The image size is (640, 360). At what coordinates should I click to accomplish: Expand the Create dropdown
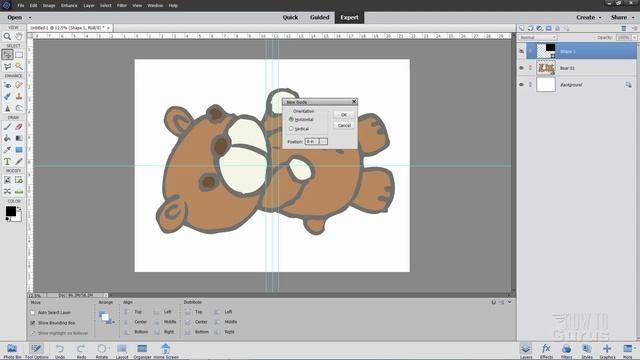point(600,18)
